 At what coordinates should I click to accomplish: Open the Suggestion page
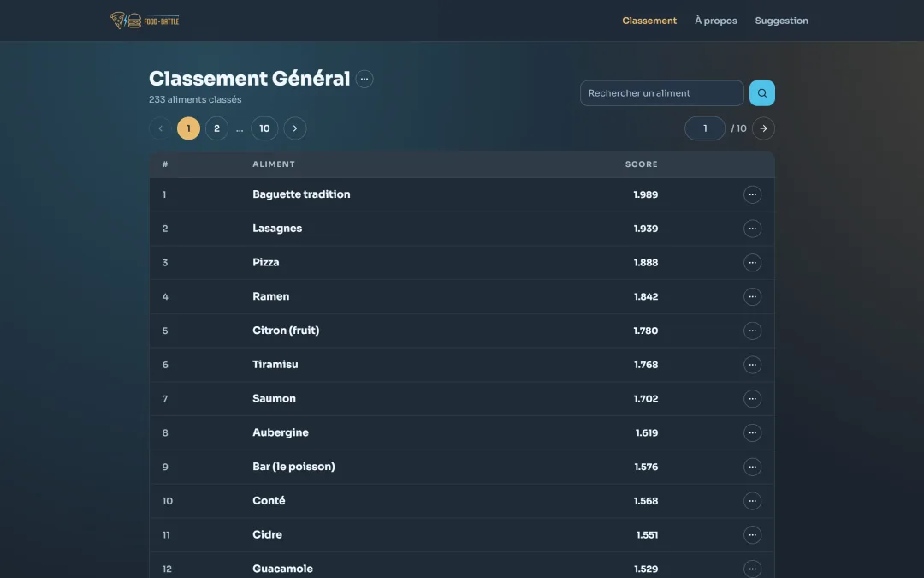click(781, 21)
